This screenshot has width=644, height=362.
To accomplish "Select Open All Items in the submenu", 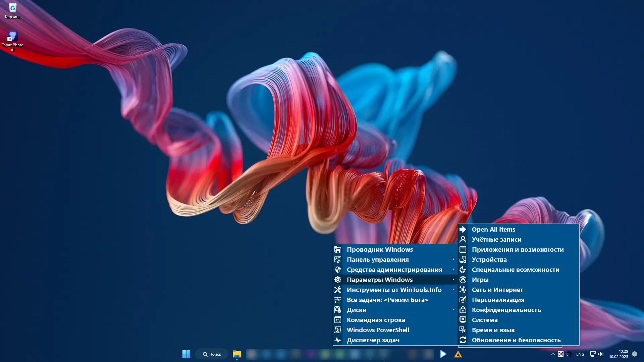I will (x=493, y=230).
